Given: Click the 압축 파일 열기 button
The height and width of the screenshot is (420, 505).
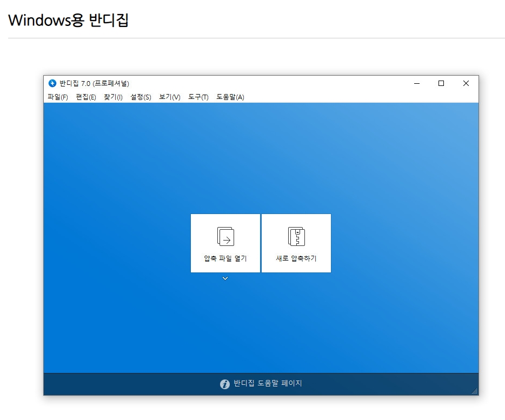Looking at the screenshot, I should (225, 243).
